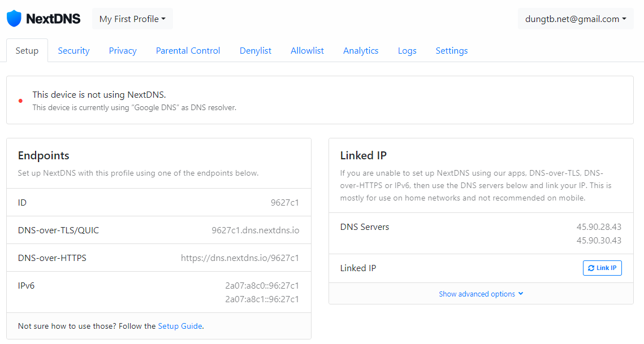Select the Setup tab

[x=27, y=51]
